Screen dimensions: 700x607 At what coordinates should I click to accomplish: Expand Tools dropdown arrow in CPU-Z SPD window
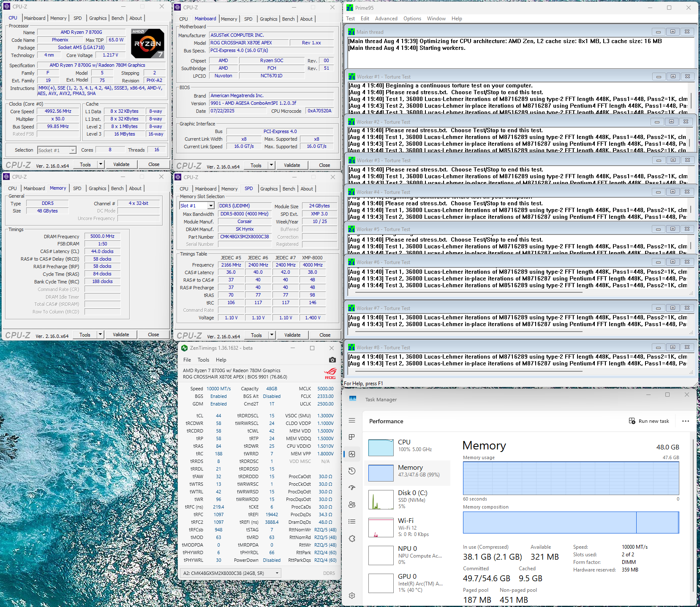272,335
